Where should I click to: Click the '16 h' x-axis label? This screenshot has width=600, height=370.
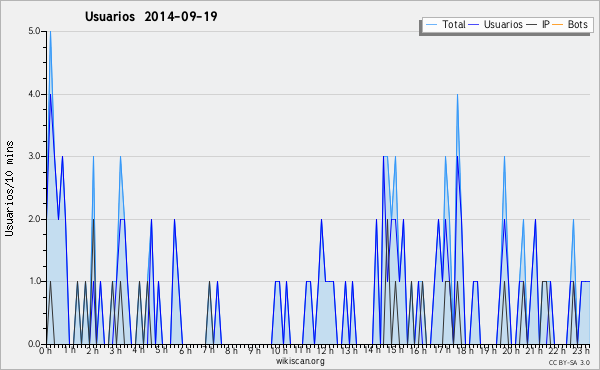point(418,351)
